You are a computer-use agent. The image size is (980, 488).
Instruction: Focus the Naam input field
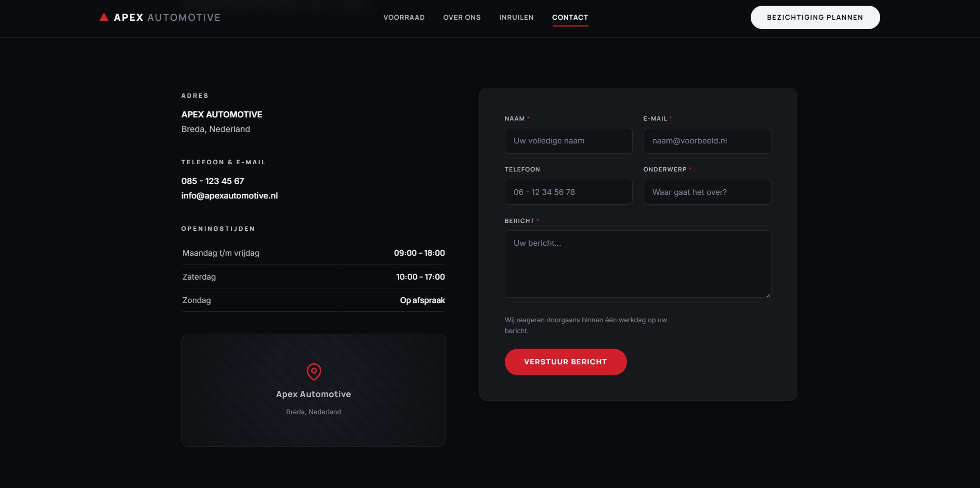click(x=568, y=141)
